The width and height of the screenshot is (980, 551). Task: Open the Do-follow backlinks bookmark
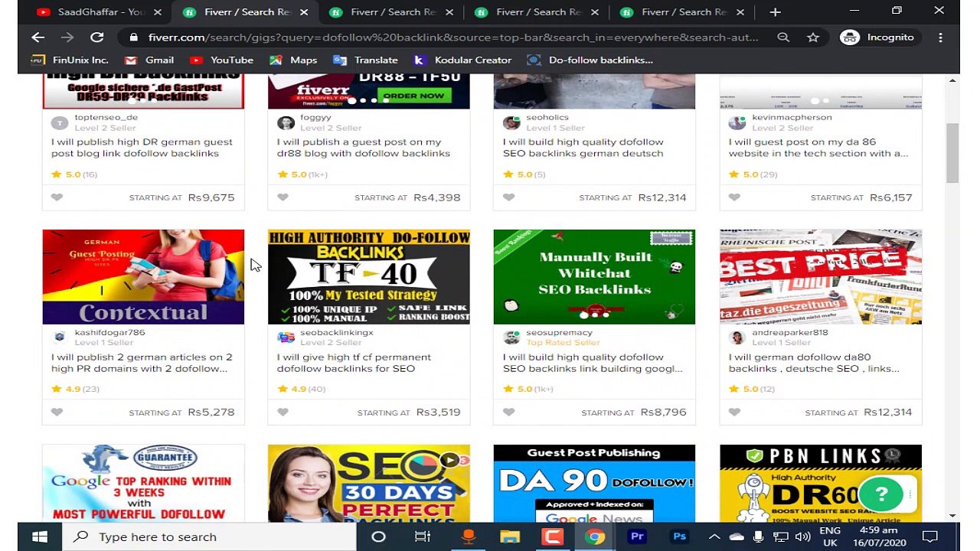[590, 60]
